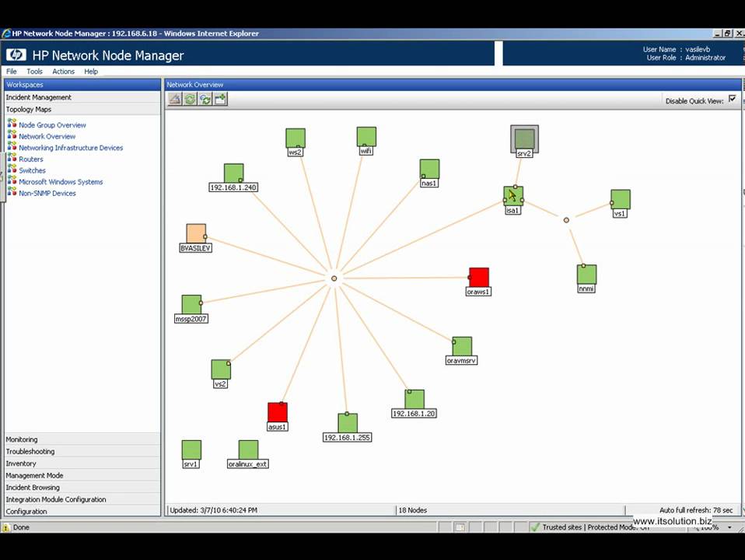Select the red oraws1 node icon
The image size is (745, 560).
[x=479, y=277]
